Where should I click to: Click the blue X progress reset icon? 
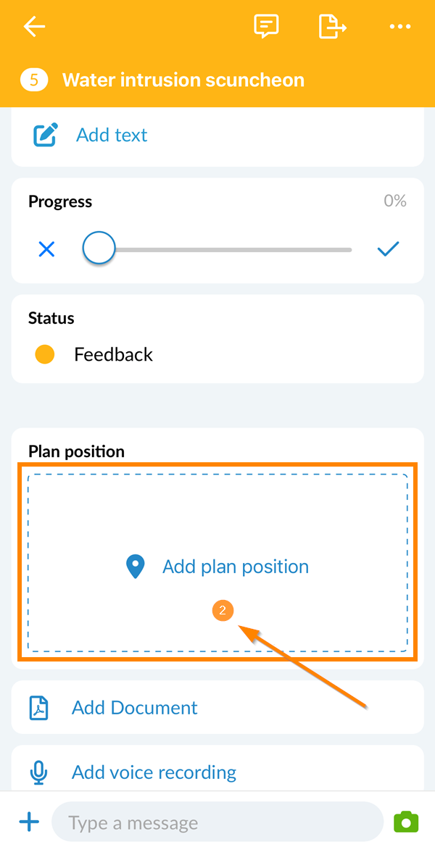click(46, 250)
